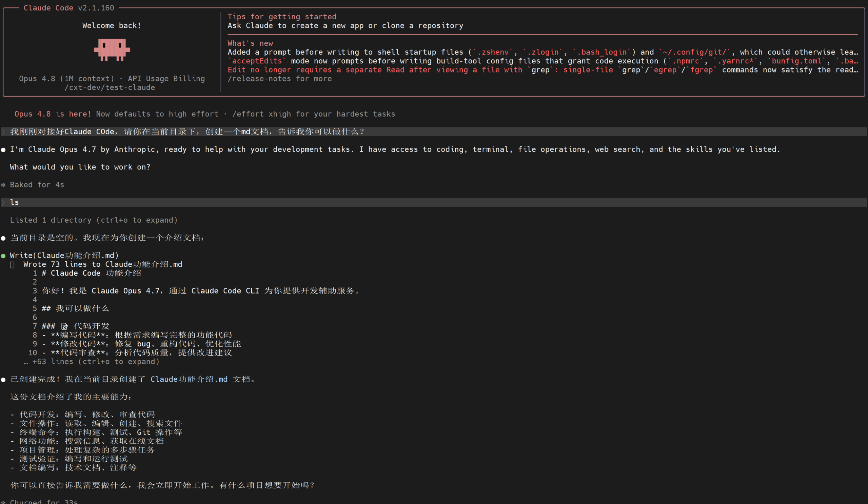Click the '终端命令: 执行构建、测试、Git' item

point(96,432)
